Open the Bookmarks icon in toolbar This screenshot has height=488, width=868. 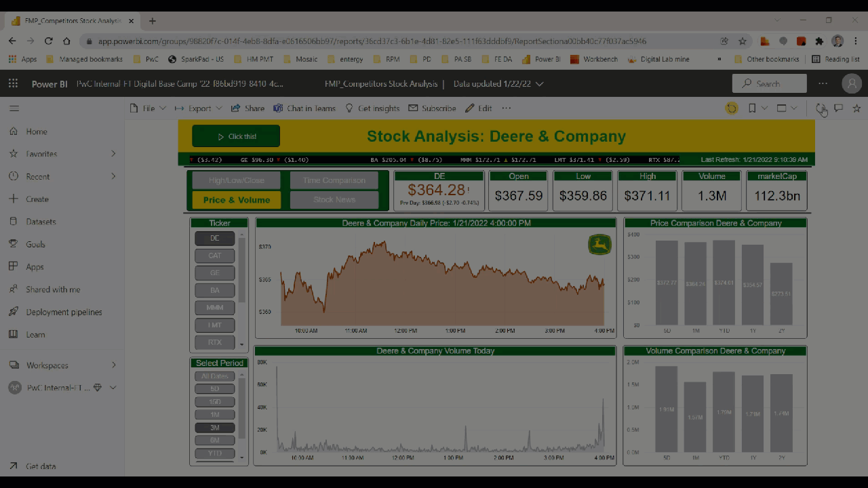pos(752,108)
